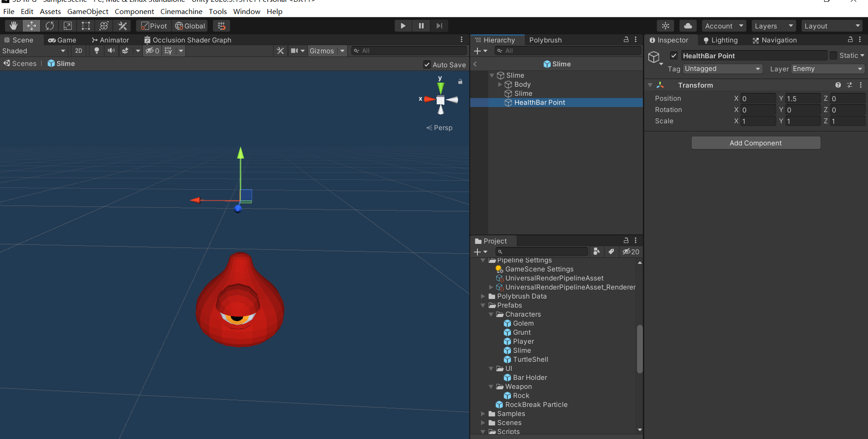Toggle scene gizmo rotation lock
The height and width of the screenshot is (439, 868).
(x=460, y=82)
